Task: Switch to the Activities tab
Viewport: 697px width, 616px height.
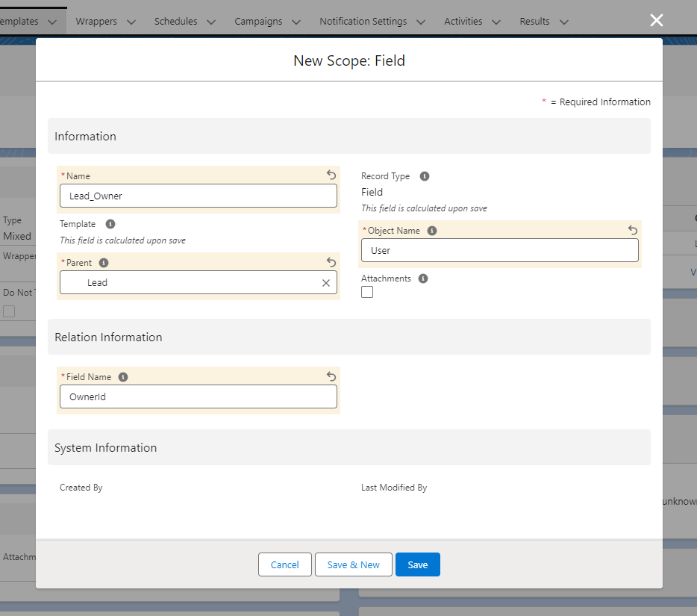Action: point(463,22)
